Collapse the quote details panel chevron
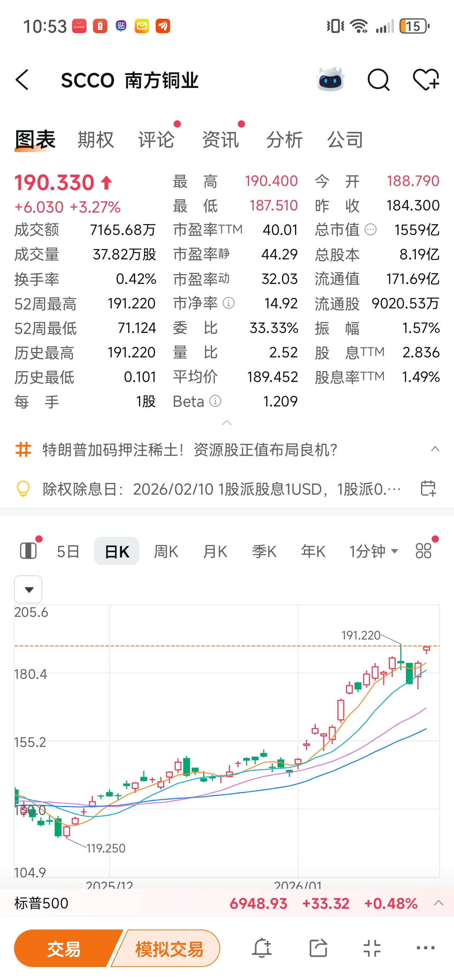Image resolution: width=454 pixels, height=980 pixels. pos(227,423)
